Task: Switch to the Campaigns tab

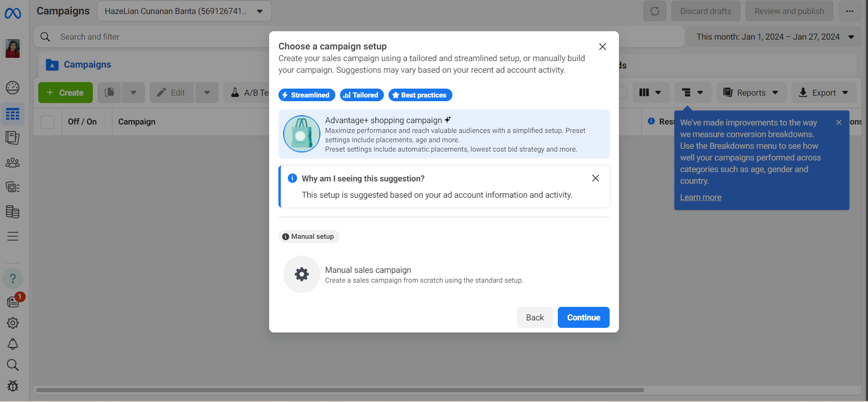Action: [78, 65]
